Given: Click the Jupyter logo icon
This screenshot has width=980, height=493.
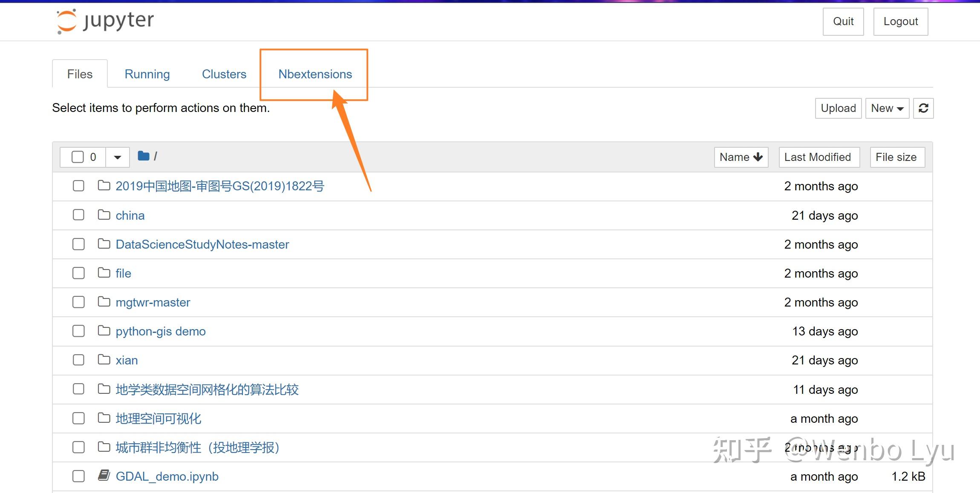Looking at the screenshot, I should (x=66, y=21).
